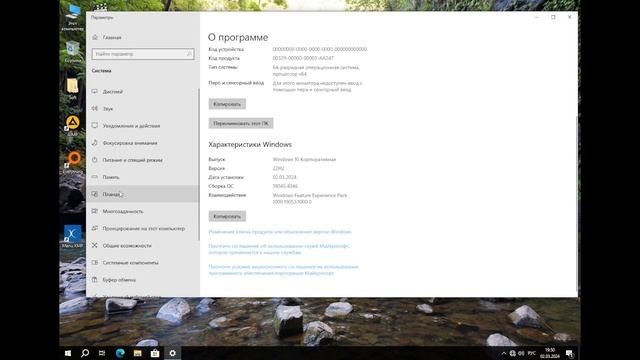Screen dimensions: 640x360
Task: Switch input language РУС indicator
Action: tap(531, 353)
